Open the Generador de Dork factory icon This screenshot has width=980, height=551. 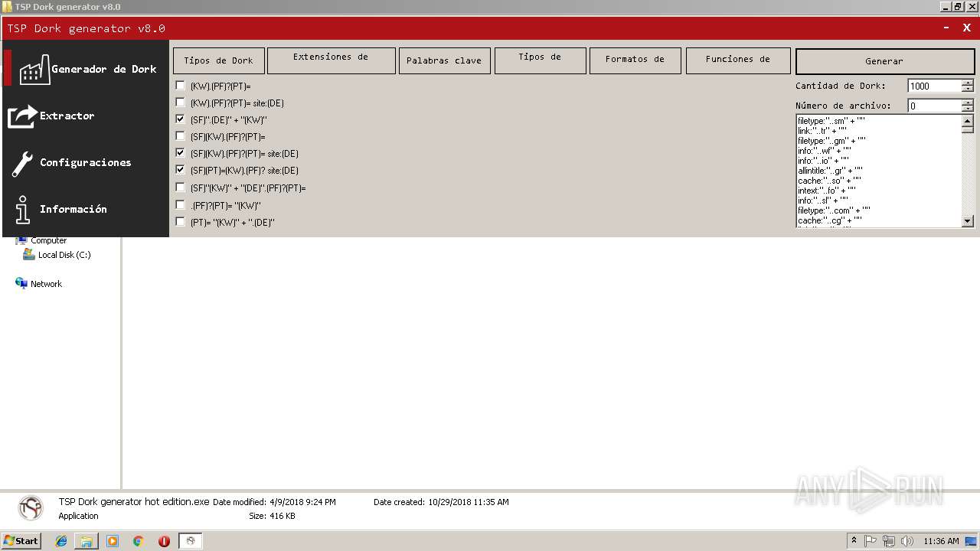34,69
